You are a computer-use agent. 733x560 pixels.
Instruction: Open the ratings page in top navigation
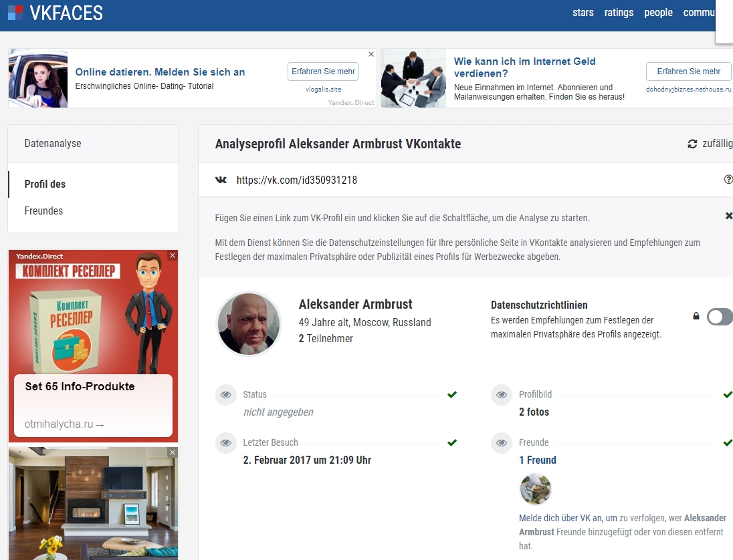[x=619, y=13]
